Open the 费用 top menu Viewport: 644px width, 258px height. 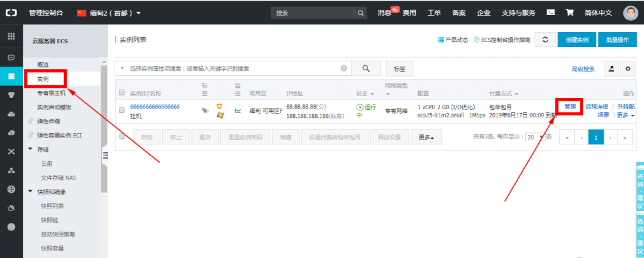click(x=409, y=13)
